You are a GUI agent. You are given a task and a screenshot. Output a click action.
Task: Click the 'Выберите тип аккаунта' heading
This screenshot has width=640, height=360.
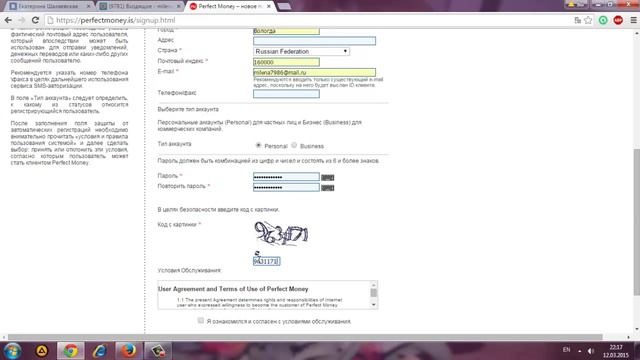[x=188, y=109]
